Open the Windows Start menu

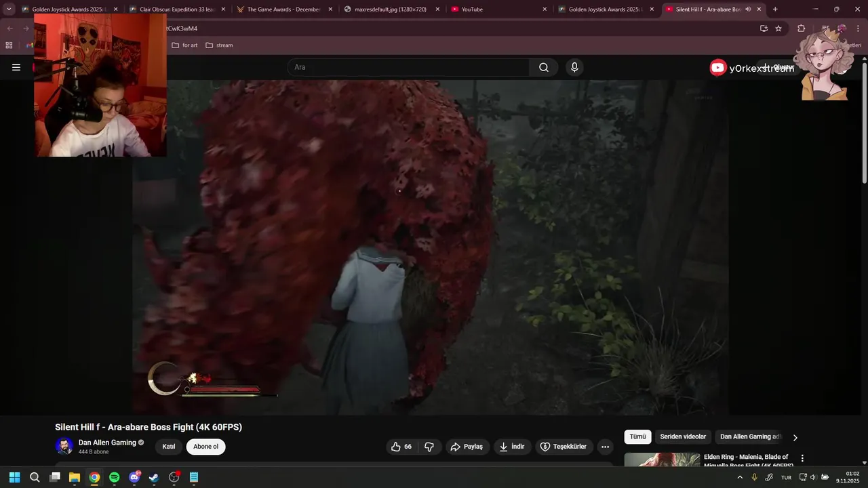tap(14, 477)
